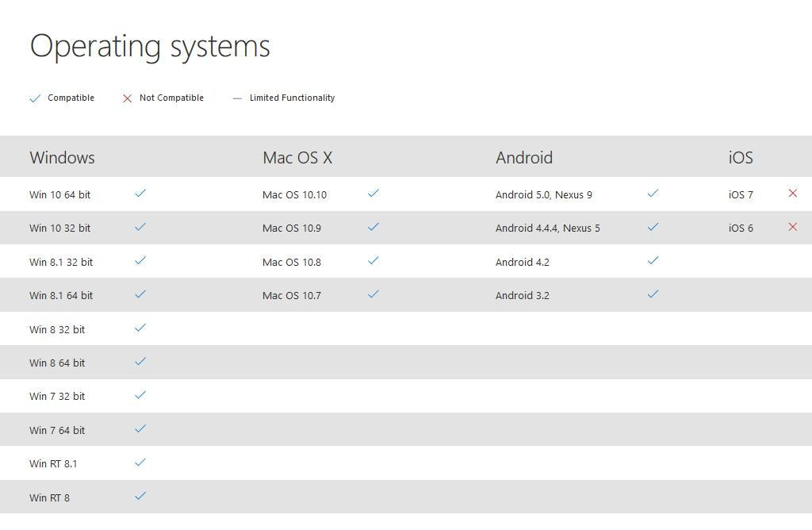The height and width of the screenshot is (530, 812).
Task: Click the Operating systems page heading
Action: (x=150, y=46)
